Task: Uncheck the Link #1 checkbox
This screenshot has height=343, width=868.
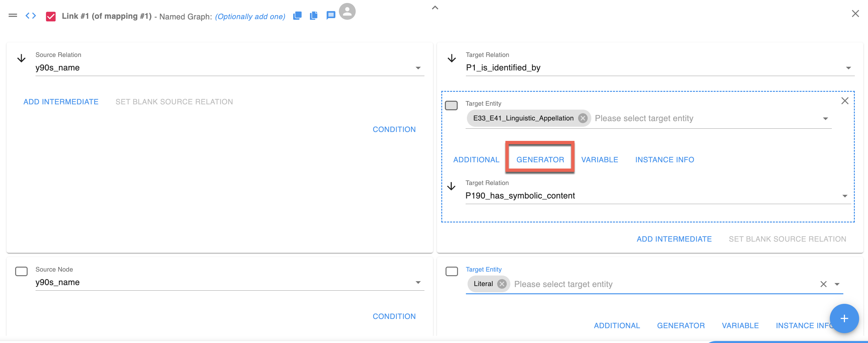Action: pos(51,16)
